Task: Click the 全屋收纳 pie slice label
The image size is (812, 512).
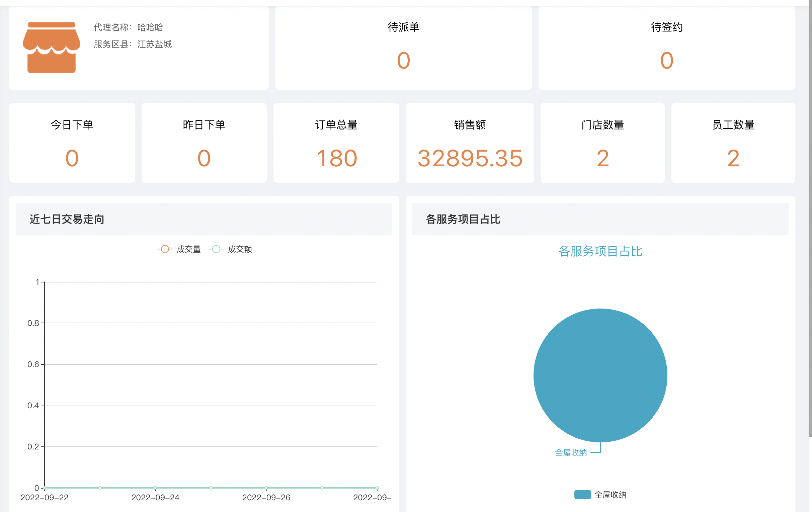Action: [571, 452]
